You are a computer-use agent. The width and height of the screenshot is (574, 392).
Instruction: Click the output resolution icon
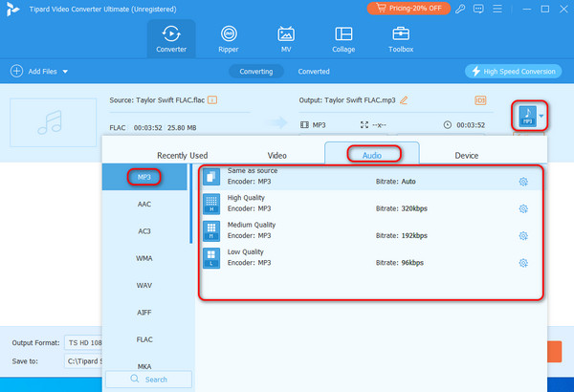(x=364, y=125)
